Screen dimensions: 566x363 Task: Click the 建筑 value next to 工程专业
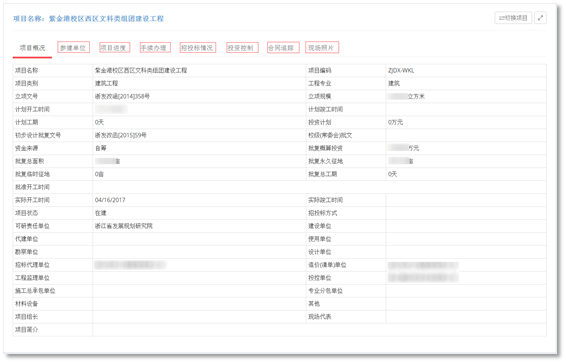tap(394, 83)
